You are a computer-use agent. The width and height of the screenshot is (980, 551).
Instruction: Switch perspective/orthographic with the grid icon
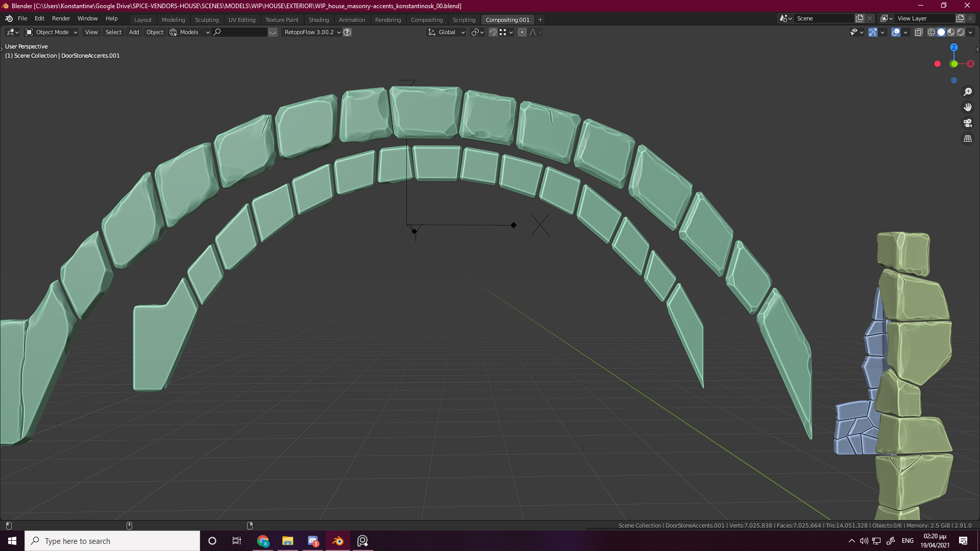968,139
